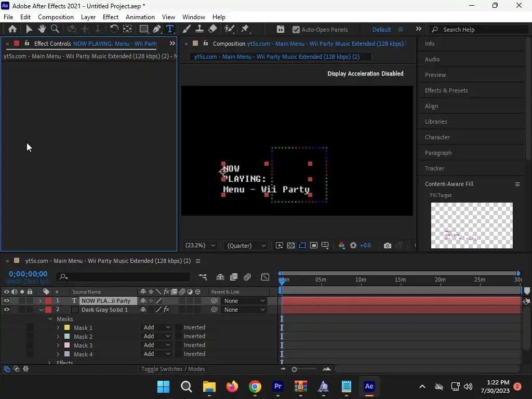The height and width of the screenshot is (399, 532).
Task: Click the Home icon in the toolbar
Action: [12, 29]
